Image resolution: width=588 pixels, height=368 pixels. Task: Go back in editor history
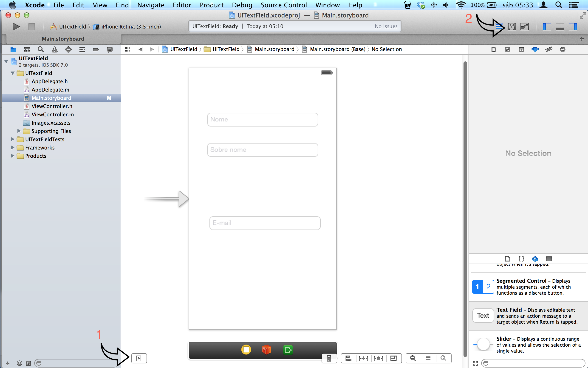tap(140, 49)
